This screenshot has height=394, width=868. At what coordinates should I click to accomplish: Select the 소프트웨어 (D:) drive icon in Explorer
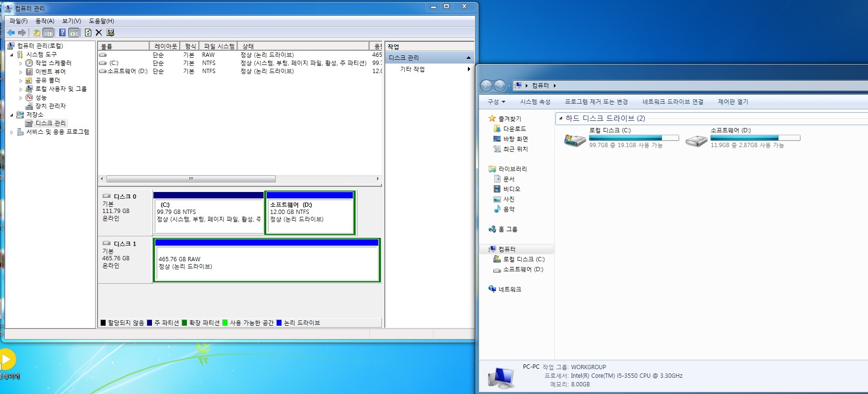point(696,140)
